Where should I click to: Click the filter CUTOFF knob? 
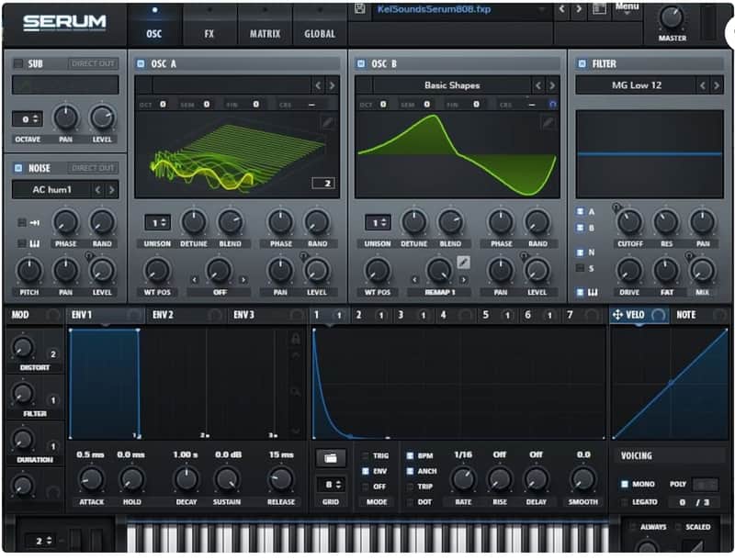(629, 222)
